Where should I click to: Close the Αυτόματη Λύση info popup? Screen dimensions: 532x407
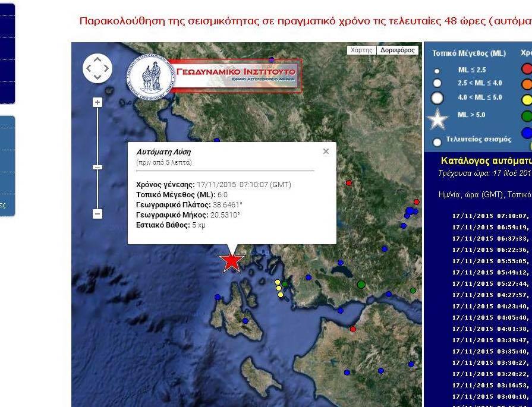coord(326,152)
